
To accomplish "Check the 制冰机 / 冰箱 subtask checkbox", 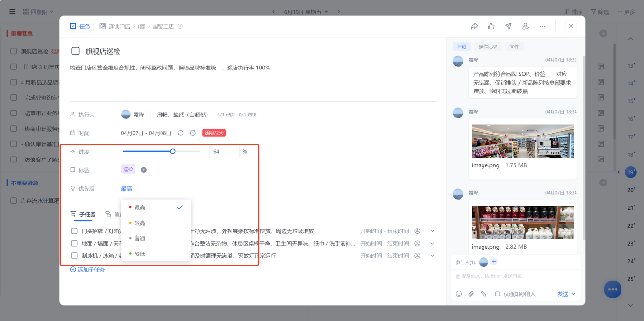I will [74, 255].
